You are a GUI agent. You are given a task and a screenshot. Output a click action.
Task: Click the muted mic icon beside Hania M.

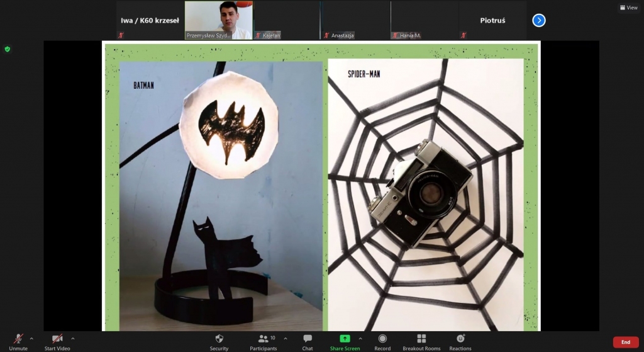395,35
